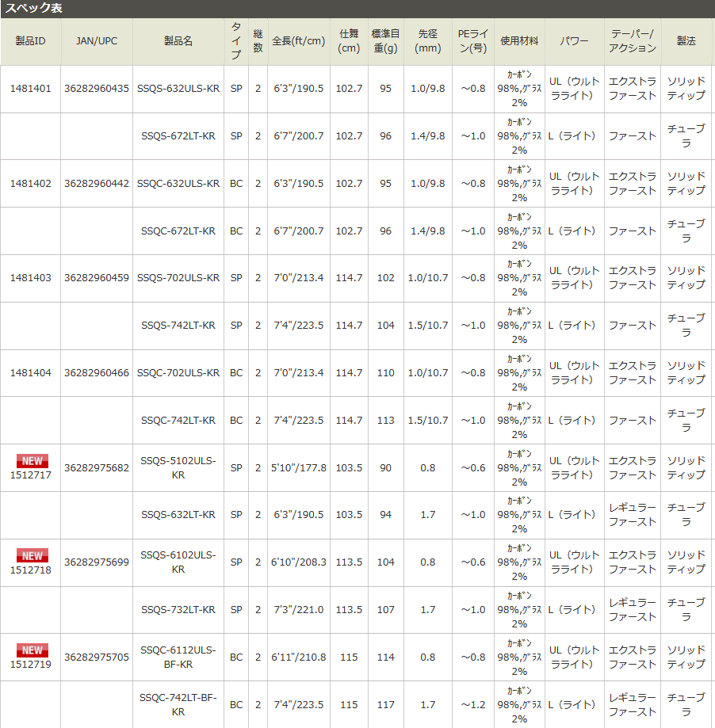715x728 pixels.
Task: Select the 製品ID column header
Action: point(30,41)
